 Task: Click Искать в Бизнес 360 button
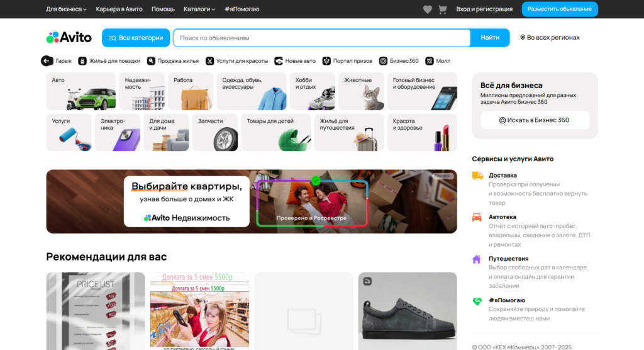coord(535,120)
